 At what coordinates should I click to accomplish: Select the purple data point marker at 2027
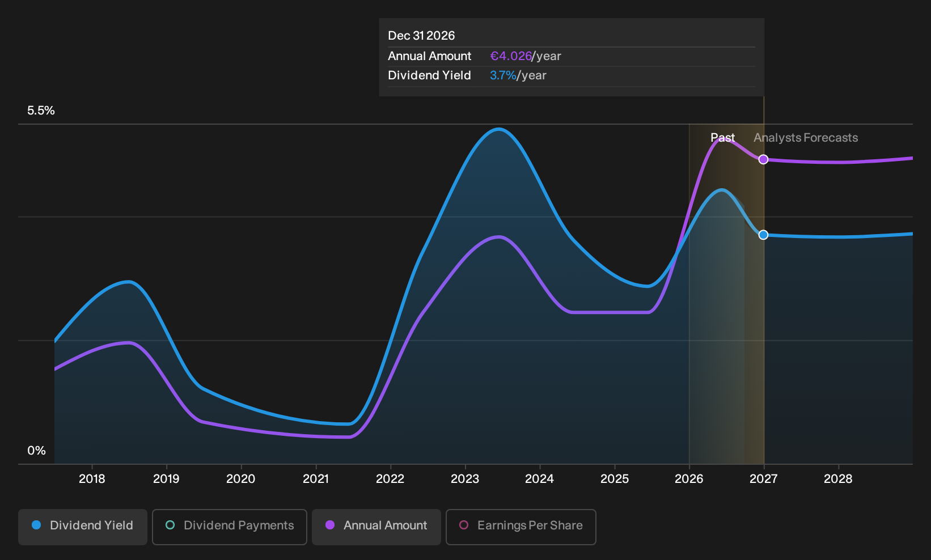764,159
